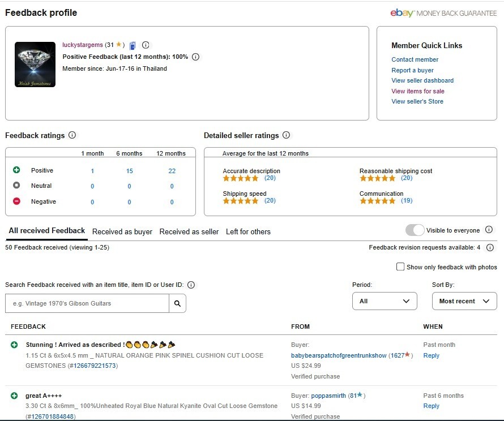504x421 pixels.
Task: Click the blue store icon beside luckystargems
Action: point(133,45)
